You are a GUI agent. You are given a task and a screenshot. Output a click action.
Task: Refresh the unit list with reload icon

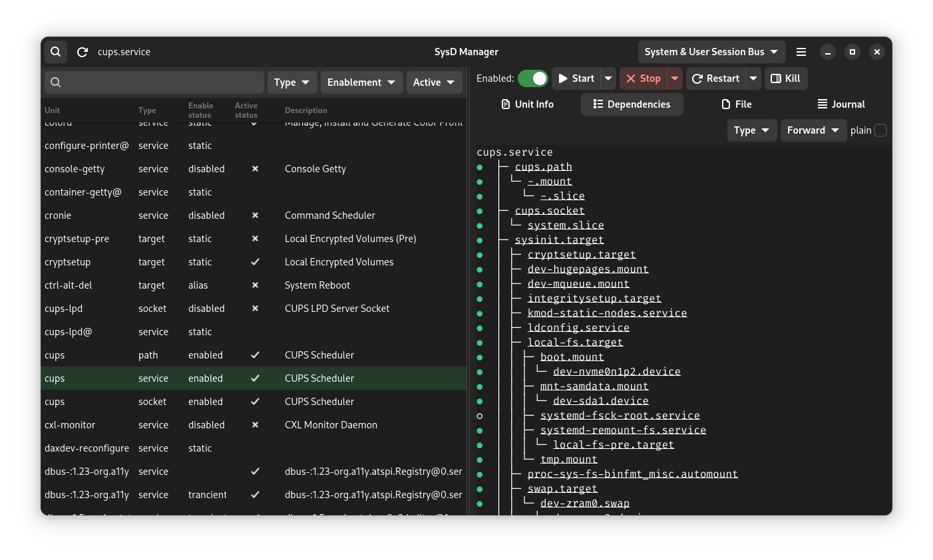[83, 52]
